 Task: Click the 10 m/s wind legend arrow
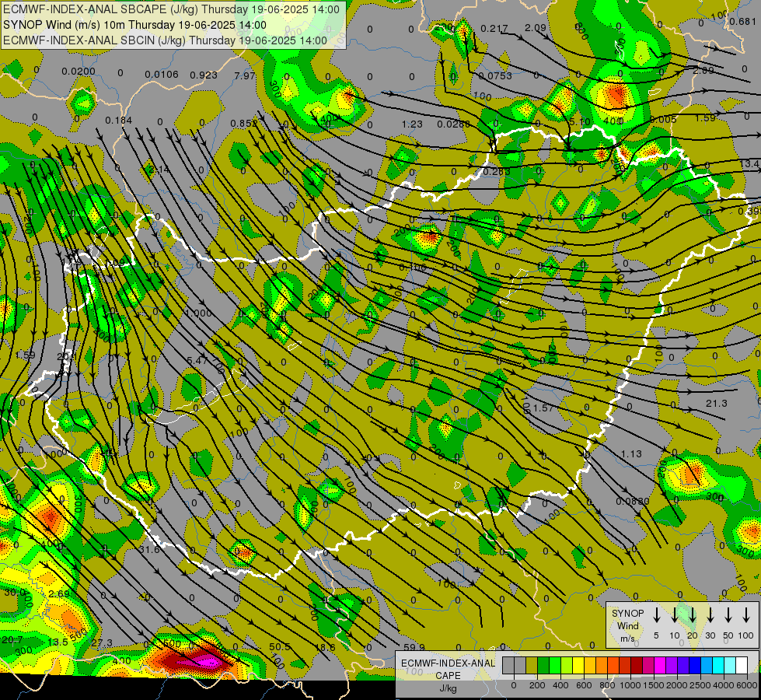click(x=674, y=615)
